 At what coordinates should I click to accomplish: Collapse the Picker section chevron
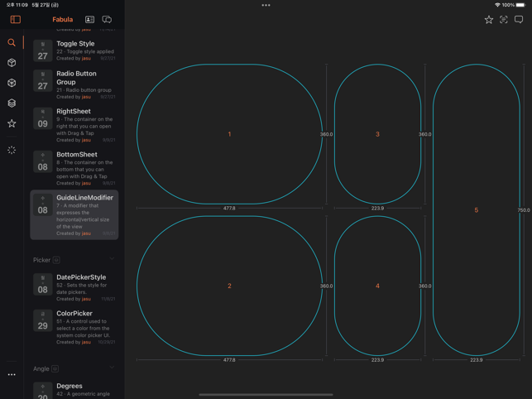112,259
